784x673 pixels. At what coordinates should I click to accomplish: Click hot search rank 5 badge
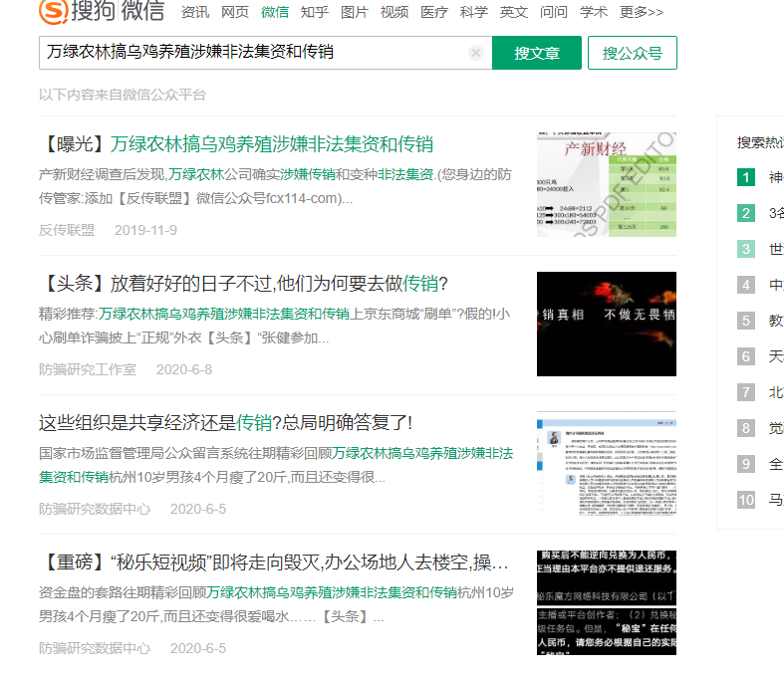[x=746, y=321]
